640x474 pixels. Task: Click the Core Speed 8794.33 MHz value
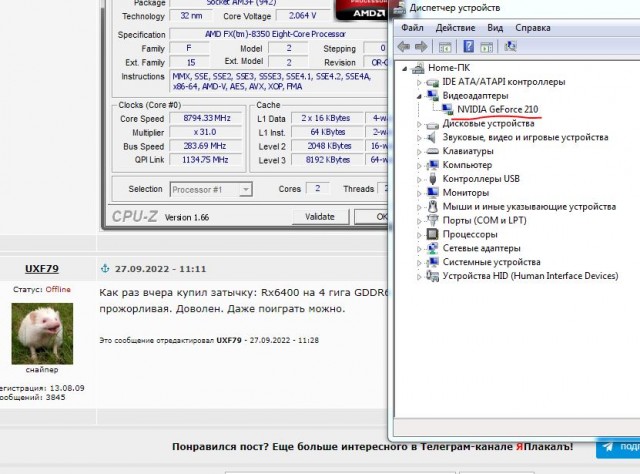(x=207, y=118)
